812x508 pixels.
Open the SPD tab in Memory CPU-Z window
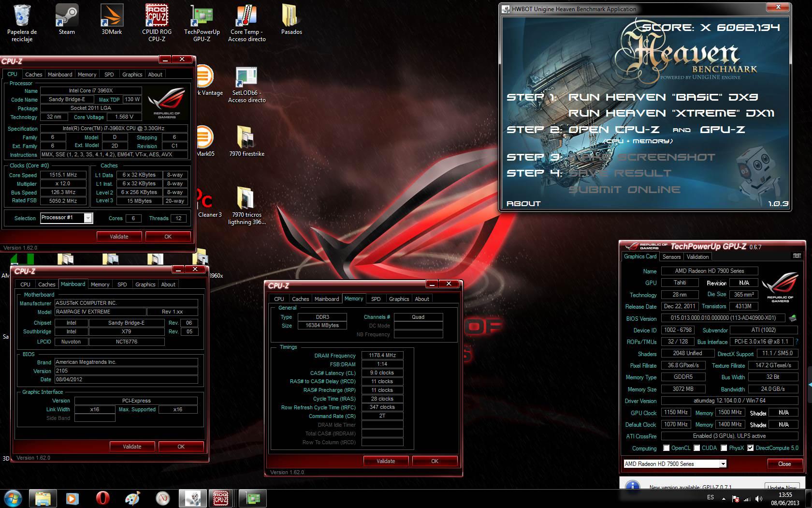pyautogui.click(x=376, y=299)
